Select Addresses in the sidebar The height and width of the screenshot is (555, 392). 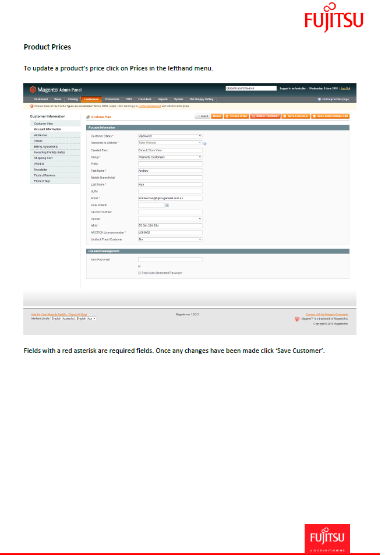coord(55,135)
